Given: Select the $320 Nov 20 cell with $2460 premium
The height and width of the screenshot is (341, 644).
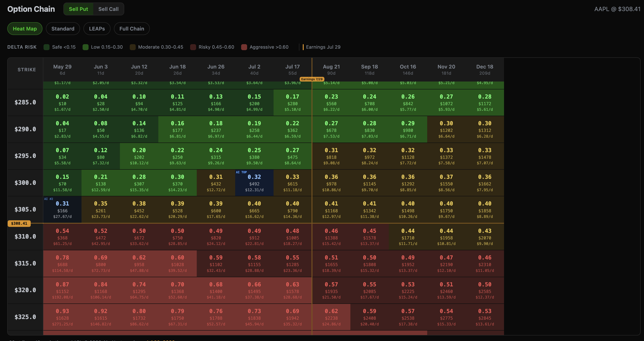Looking at the screenshot, I should [446, 290].
